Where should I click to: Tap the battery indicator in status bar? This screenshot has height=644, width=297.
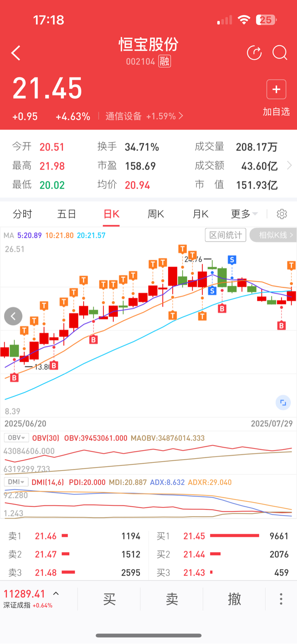[266, 20]
